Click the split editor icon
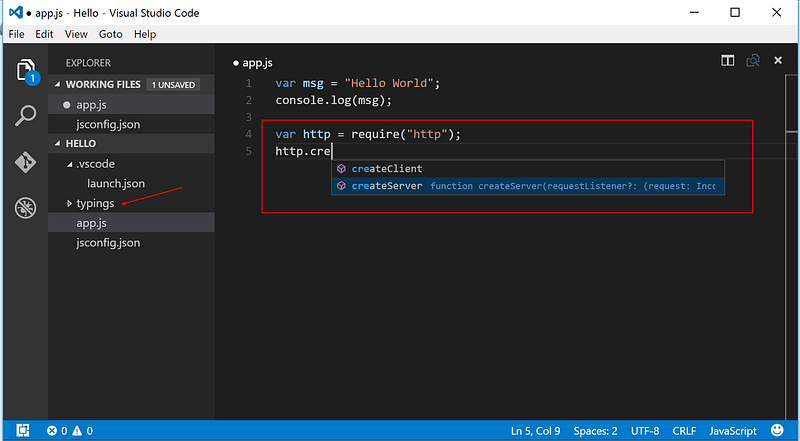The width and height of the screenshot is (800, 441). tap(728, 61)
